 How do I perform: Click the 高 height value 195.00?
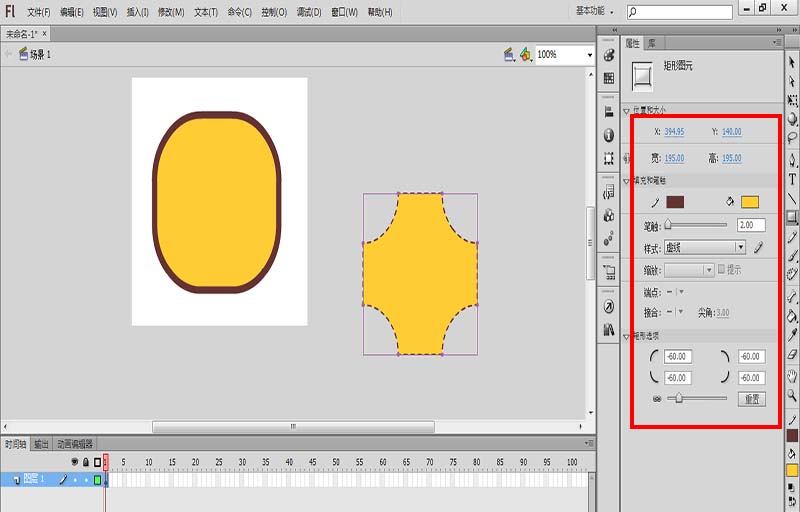coord(732,158)
